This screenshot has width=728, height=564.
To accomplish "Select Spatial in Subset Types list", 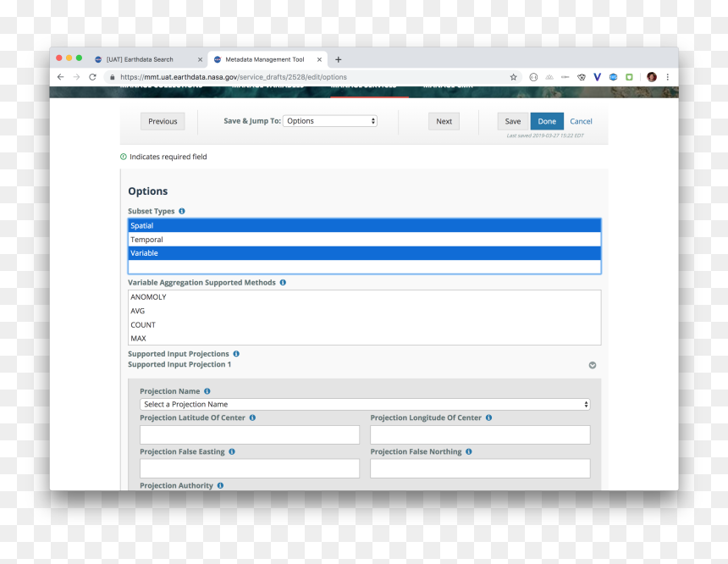I will pos(365,226).
